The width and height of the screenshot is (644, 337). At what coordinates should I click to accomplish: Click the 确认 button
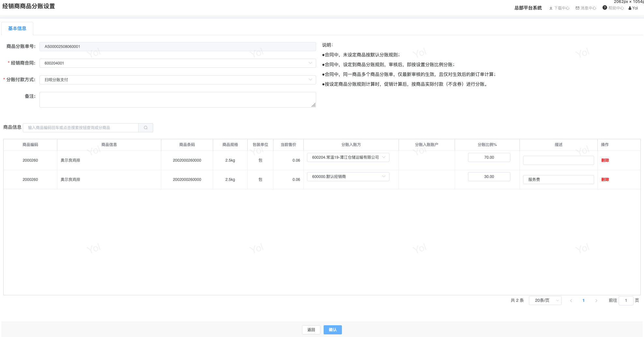click(x=333, y=330)
